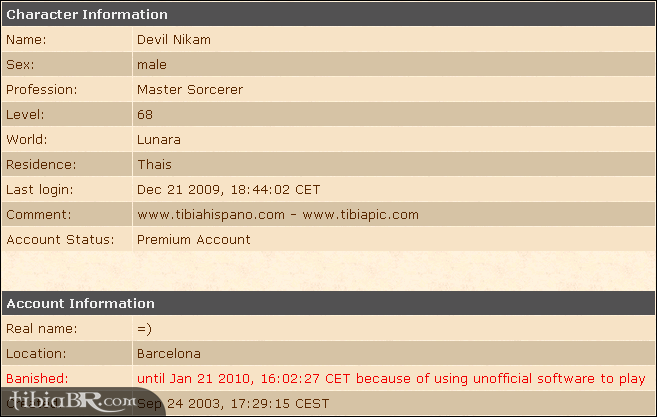Click the red banishment reason text
This screenshot has width=657, height=417.
pyautogui.click(x=390, y=378)
